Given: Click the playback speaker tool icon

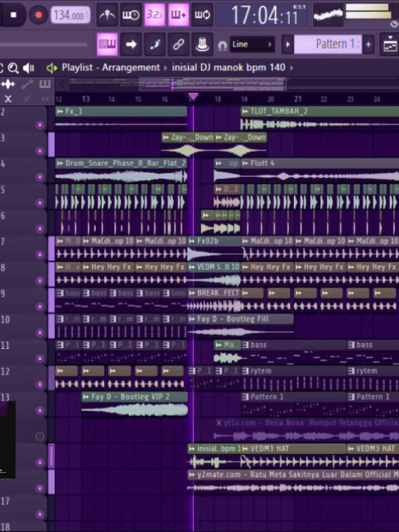Looking at the screenshot, I should click(29, 68).
